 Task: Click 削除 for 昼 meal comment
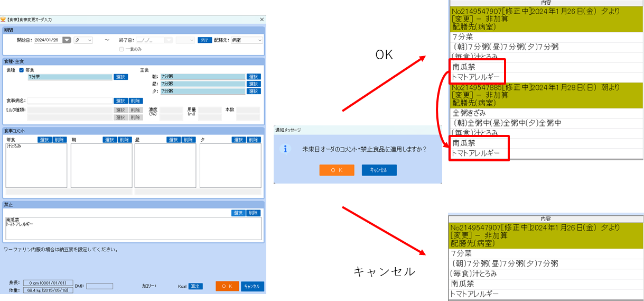click(189, 140)
